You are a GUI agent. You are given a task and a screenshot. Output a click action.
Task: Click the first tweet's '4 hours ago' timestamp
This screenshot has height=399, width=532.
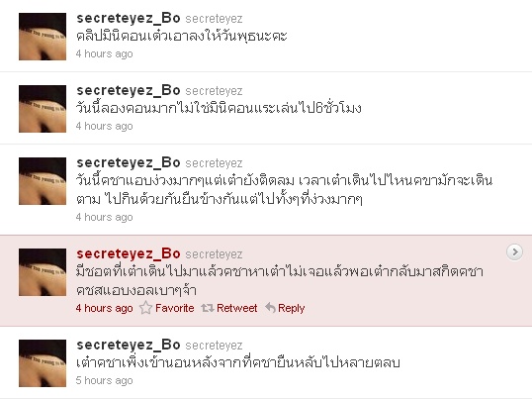(x=104, y=53)
